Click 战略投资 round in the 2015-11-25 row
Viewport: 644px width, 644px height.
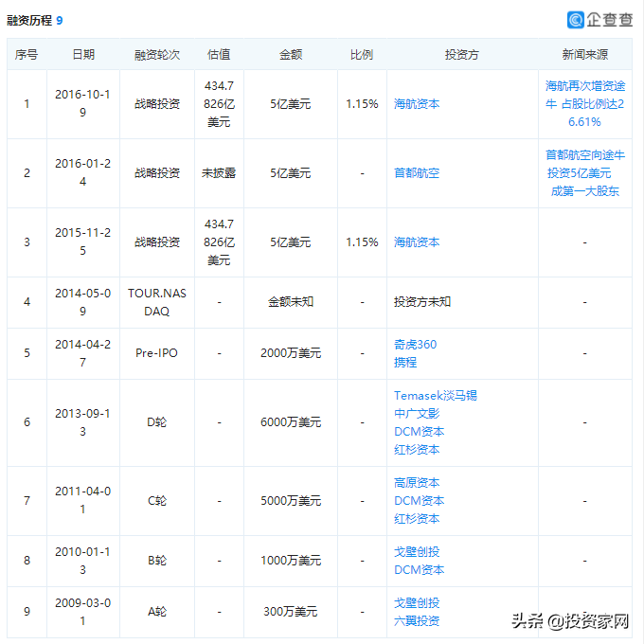click(157, 242)
